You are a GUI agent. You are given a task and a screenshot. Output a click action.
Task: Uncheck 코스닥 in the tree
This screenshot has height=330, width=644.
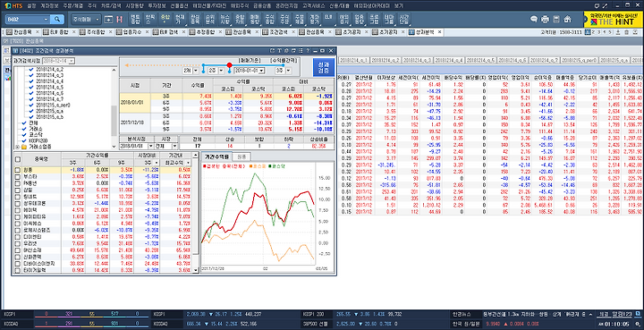coord(25,135)
